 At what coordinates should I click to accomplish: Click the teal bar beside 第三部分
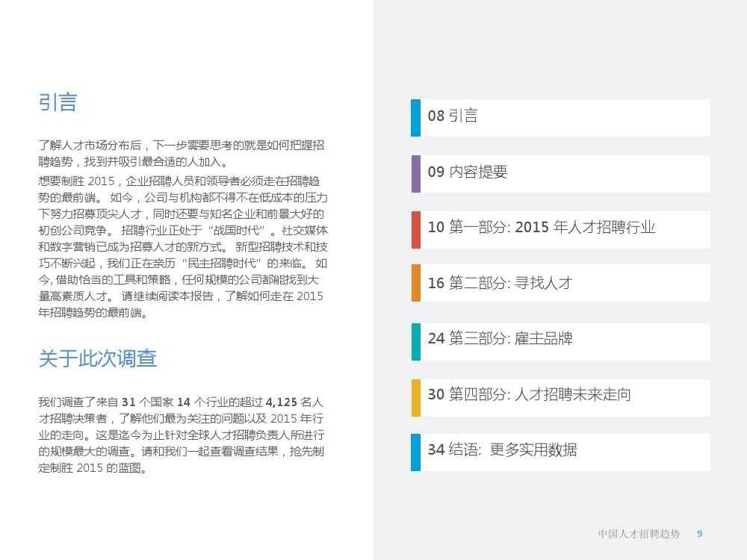pos(415,340)
